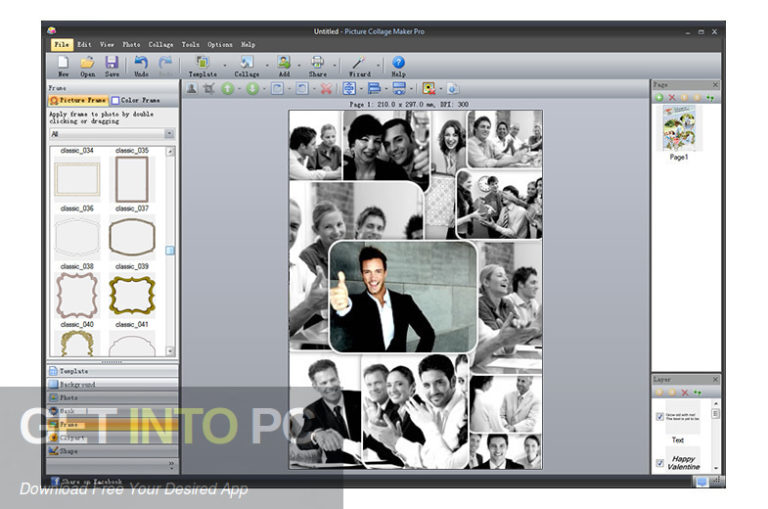The height and width of the screenshot is (509, 768).
Task: Switch to the Background sidebar section
Action: (x=113, y=385)
